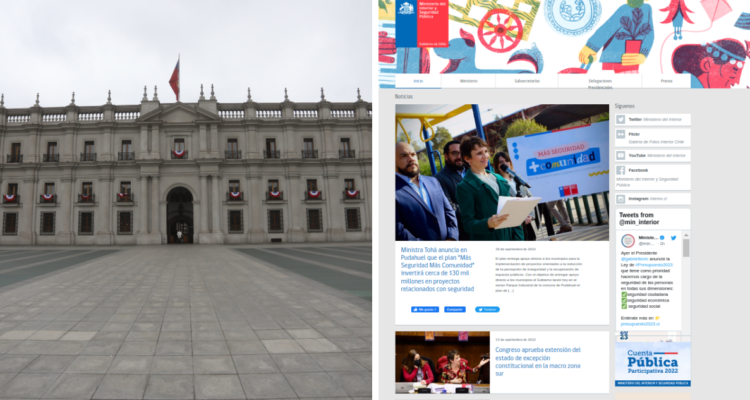Open the Inicio navigation tab
750x400 pixels.
tap(418, 81)
